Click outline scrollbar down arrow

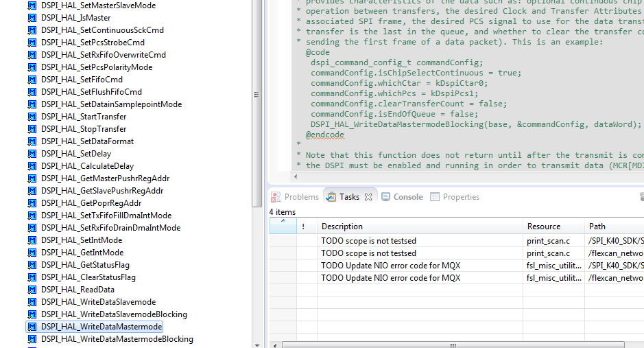pyautogui.click(x=257, y=345)
